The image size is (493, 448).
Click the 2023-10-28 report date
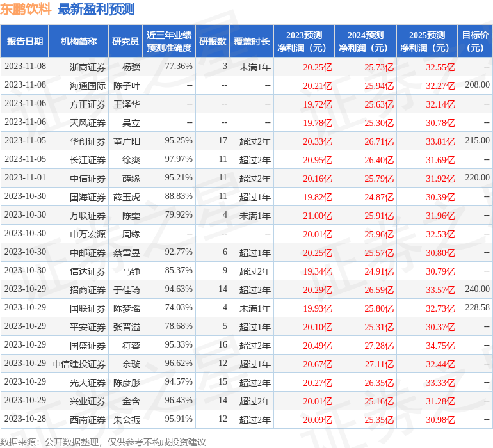(x=25, y=419)
